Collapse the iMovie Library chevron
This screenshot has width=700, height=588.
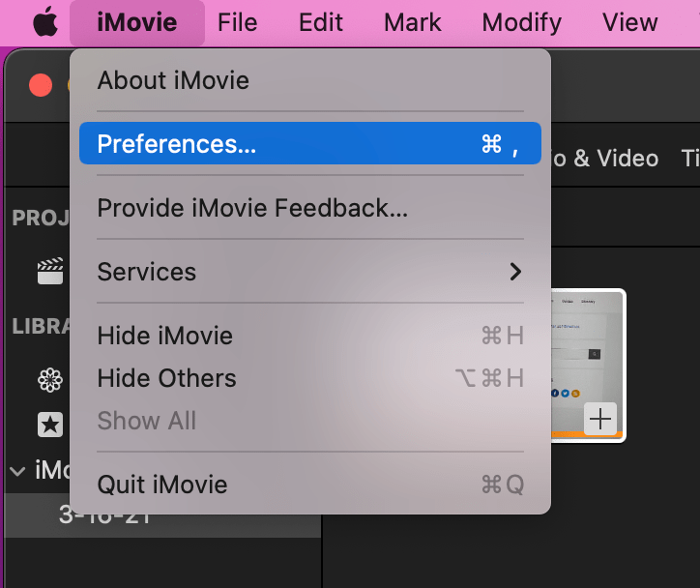point(17,471)
